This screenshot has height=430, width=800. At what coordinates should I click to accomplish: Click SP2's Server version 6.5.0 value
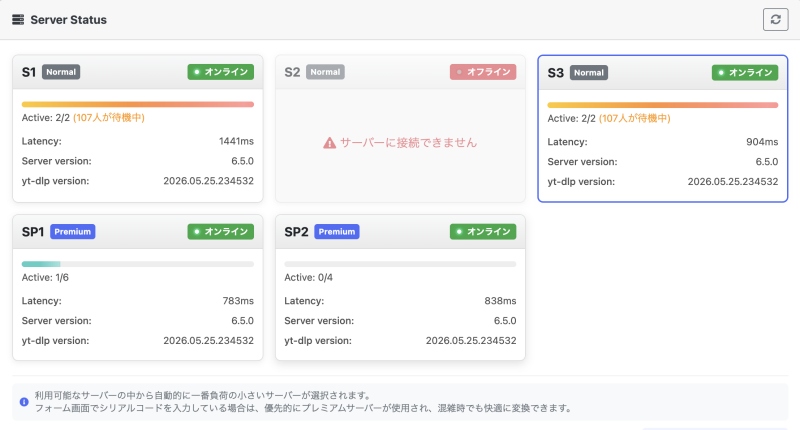[x=505, y=321]
